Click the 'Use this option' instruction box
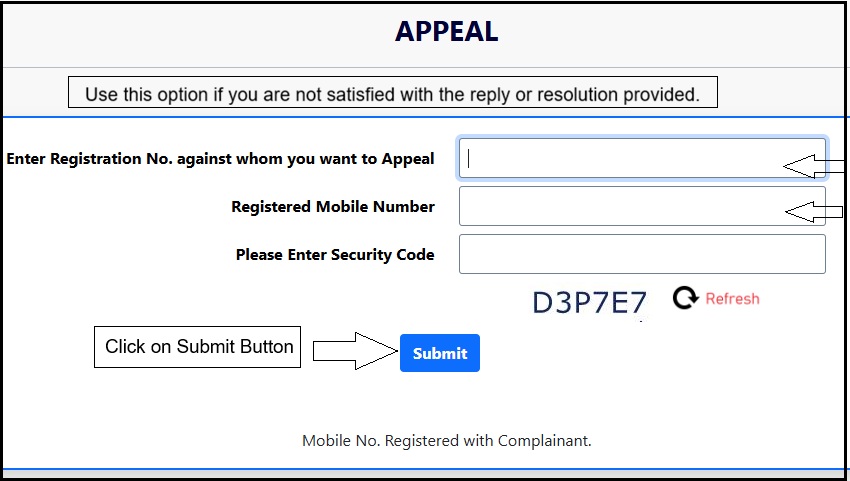 tap(392, 94)
